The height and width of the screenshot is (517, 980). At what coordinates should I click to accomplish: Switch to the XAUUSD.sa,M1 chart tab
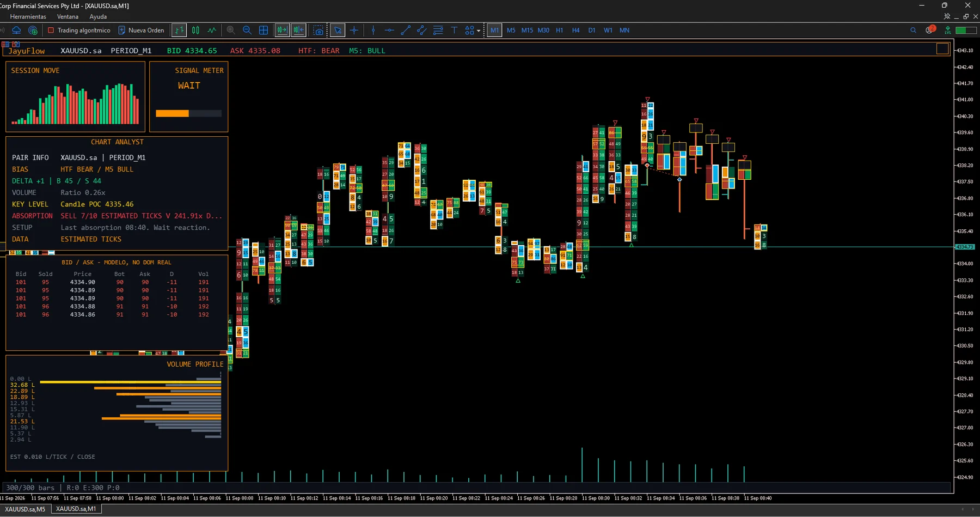pos(76,509)
